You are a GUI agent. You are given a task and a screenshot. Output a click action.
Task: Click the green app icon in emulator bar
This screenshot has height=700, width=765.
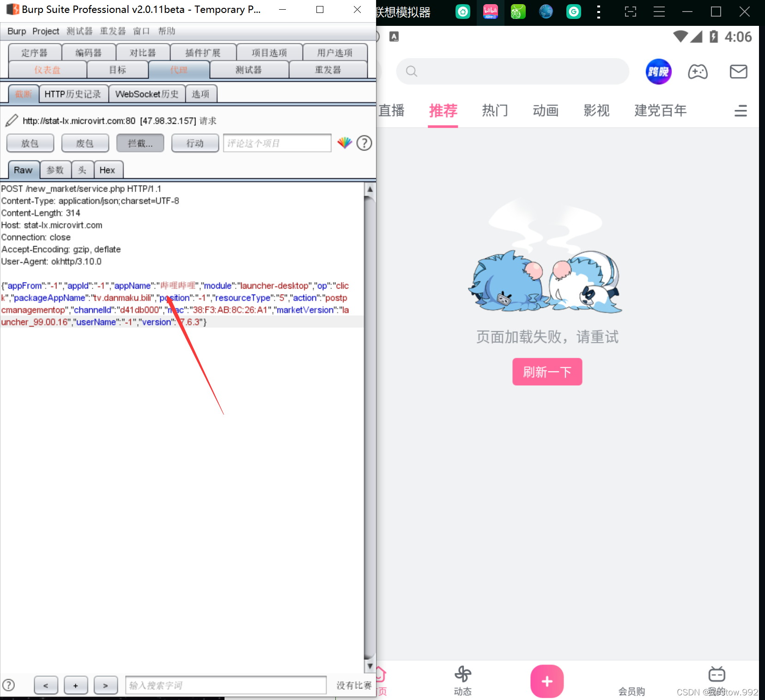tap(518, 12)
